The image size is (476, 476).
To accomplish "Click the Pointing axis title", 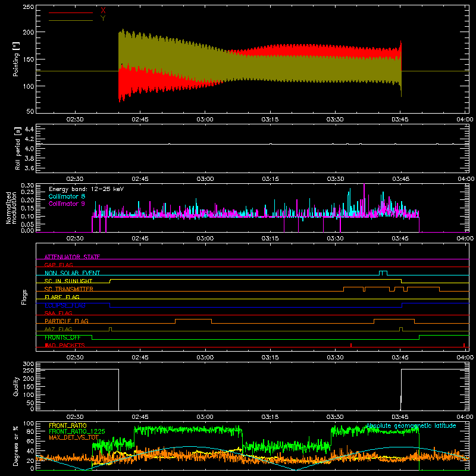I will pyautogui.click(x=16, y=59).
